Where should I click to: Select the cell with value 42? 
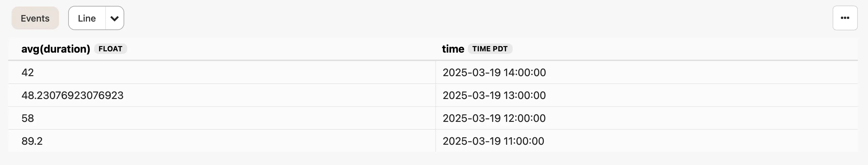28,73
